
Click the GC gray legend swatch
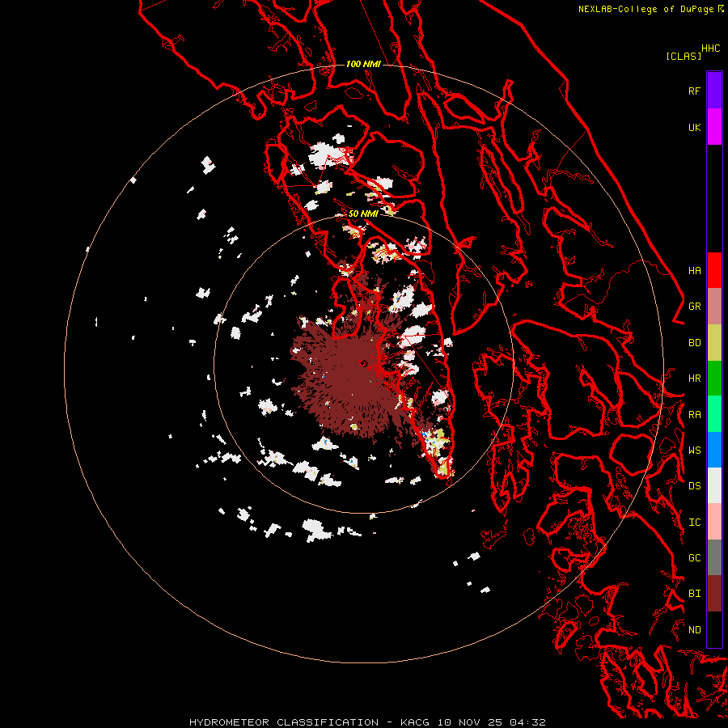pos(714,557)
